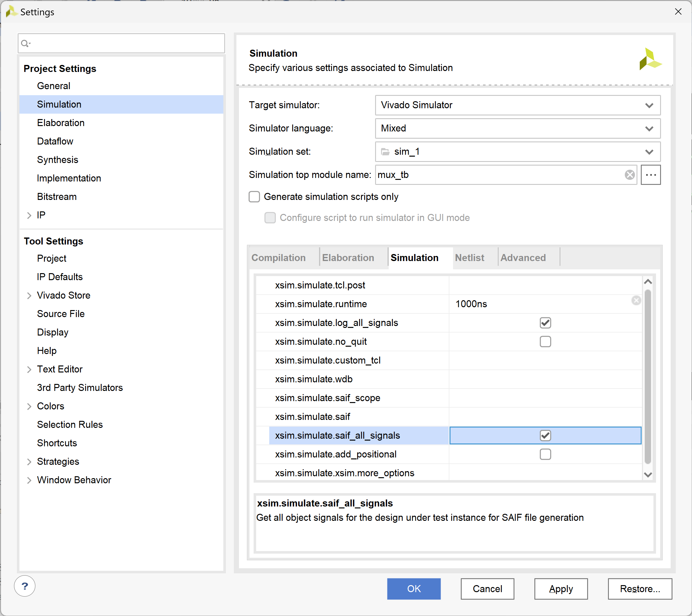Click the Cancel button
The image size is (692, 616).
point(487,589)
